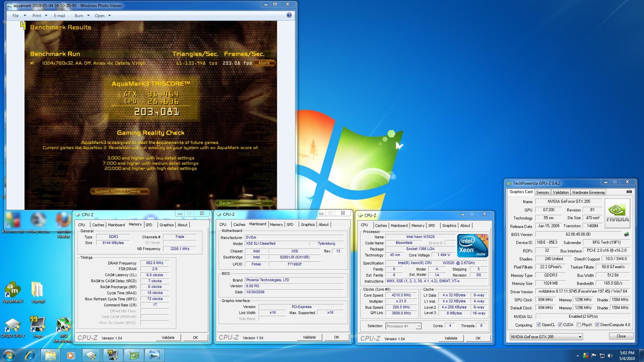
Task: Click DRAM Frequency value 802.0 MHz
Action: (155, 263)
